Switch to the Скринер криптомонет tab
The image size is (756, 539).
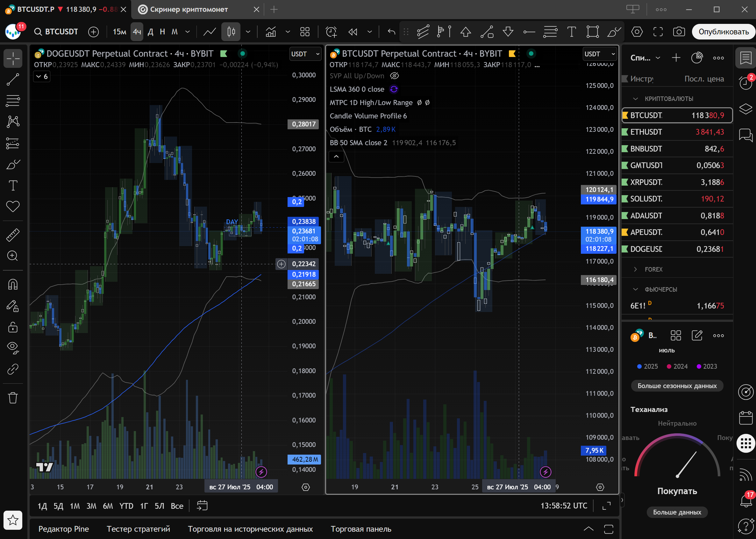click(189, 10)
